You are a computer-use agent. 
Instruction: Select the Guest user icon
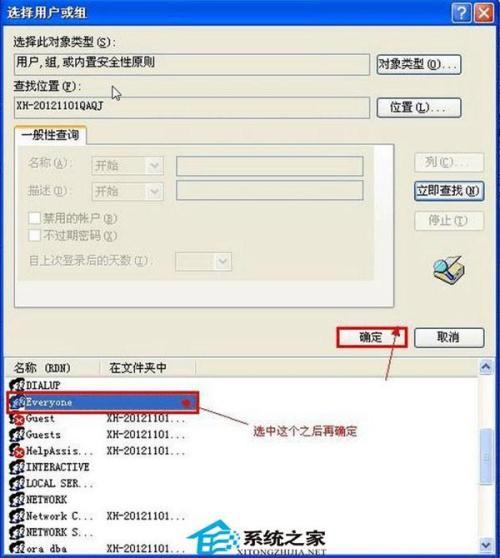click(x=17, y=418)
